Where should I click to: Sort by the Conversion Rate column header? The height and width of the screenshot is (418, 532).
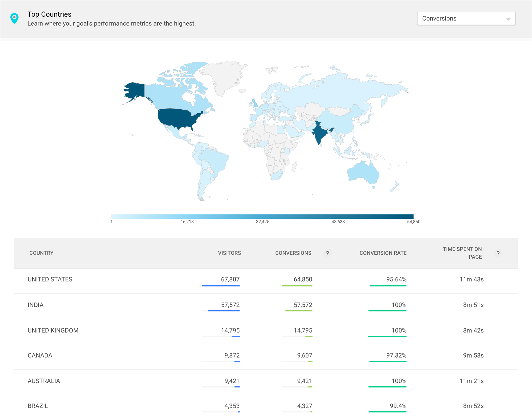click(x=383, y=253)
